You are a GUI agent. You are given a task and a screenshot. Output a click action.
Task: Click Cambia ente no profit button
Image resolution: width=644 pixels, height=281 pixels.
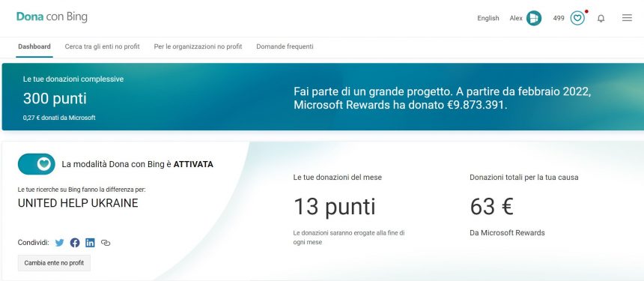click(54, 263)
